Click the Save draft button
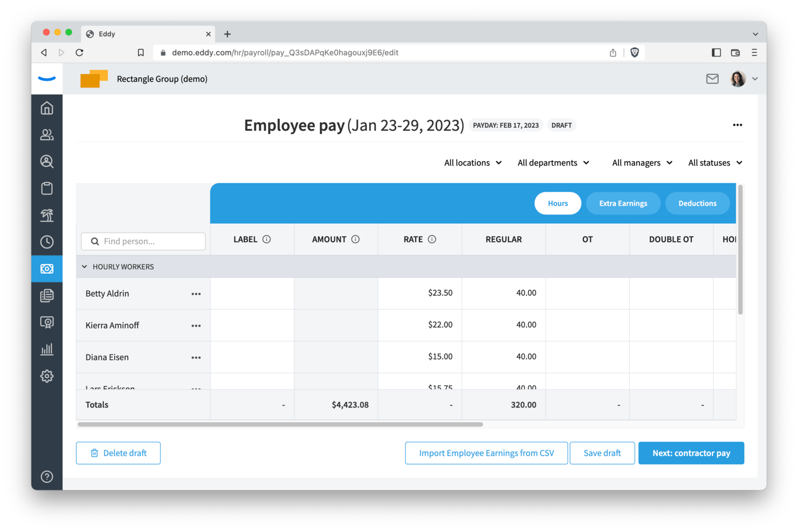The width and height of the screenshot is (798, 532). pyautogui.click(x=602, y=453)
